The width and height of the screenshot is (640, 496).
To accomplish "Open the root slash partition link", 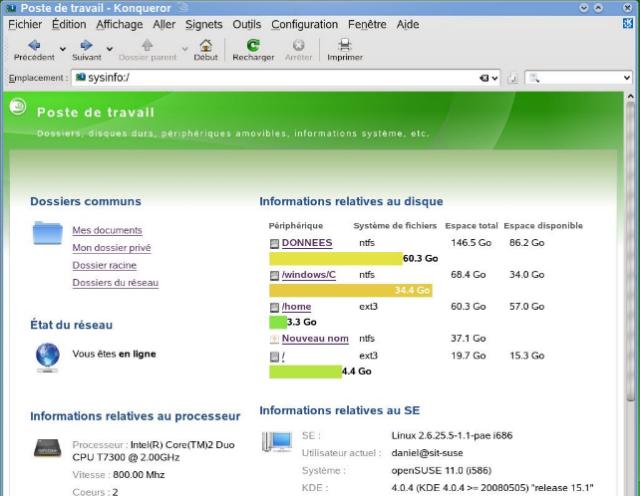I will coord(283,356).
